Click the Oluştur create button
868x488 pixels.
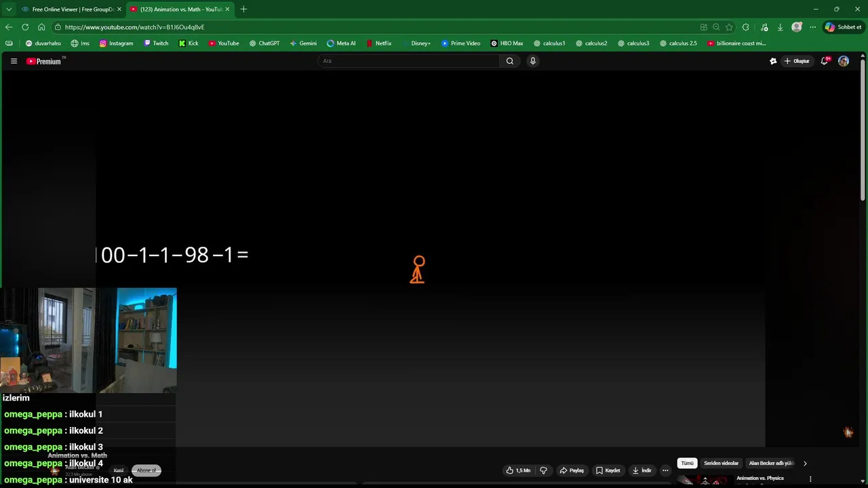[797, 61]
